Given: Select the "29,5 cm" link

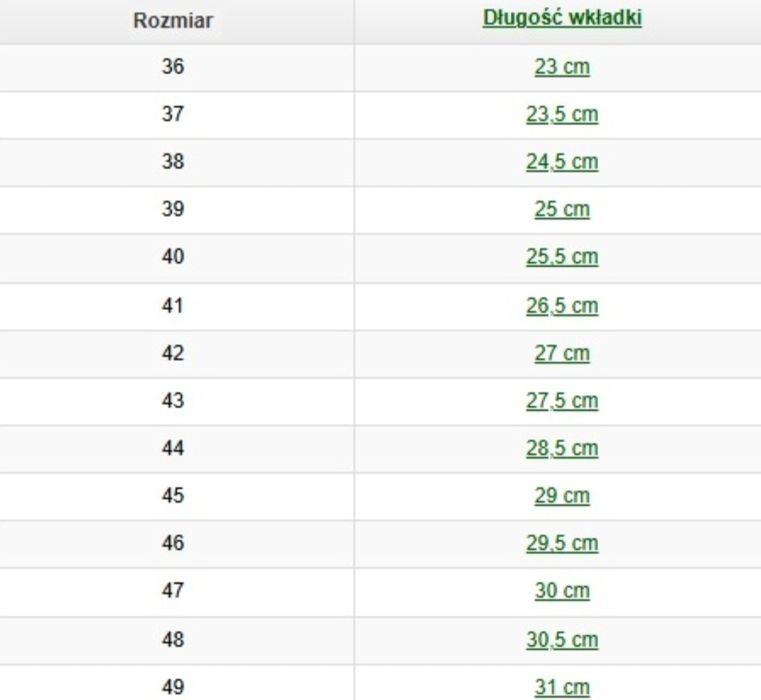Looking at the screenshot, I should [x=561, y=544].
